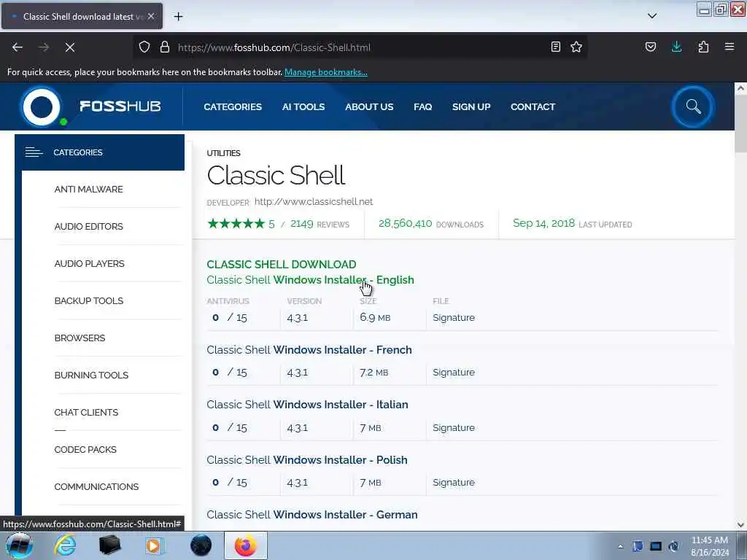Stop loading the current page
Image resolution: width=747 pixels, height=560 pixels.
click(69, 47)
